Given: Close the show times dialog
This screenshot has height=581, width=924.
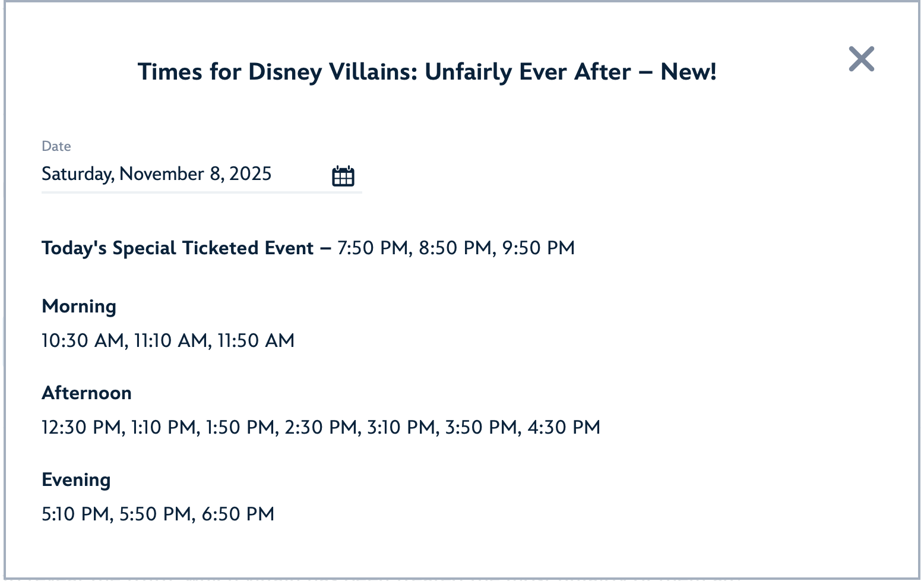Looking at the screenshot, I should (861, 59).
